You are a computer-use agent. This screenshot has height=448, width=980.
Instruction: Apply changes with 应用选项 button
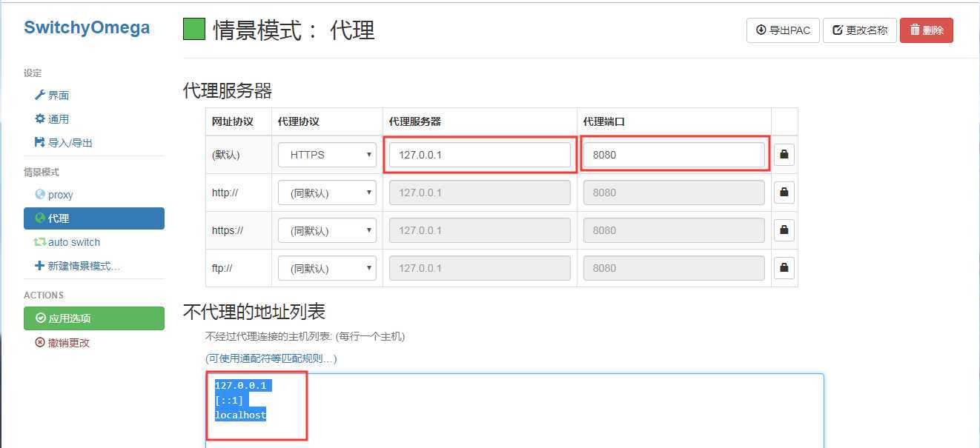coord(94,318)
